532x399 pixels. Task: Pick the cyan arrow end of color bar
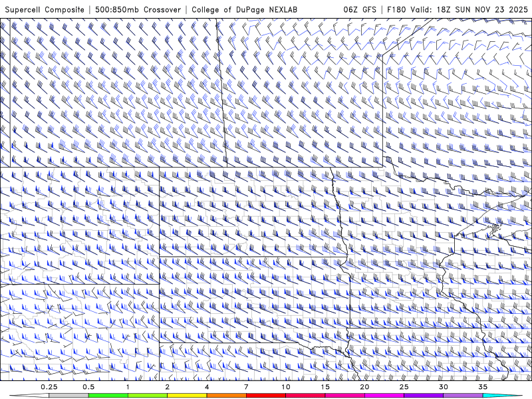(x=502, y=396)
